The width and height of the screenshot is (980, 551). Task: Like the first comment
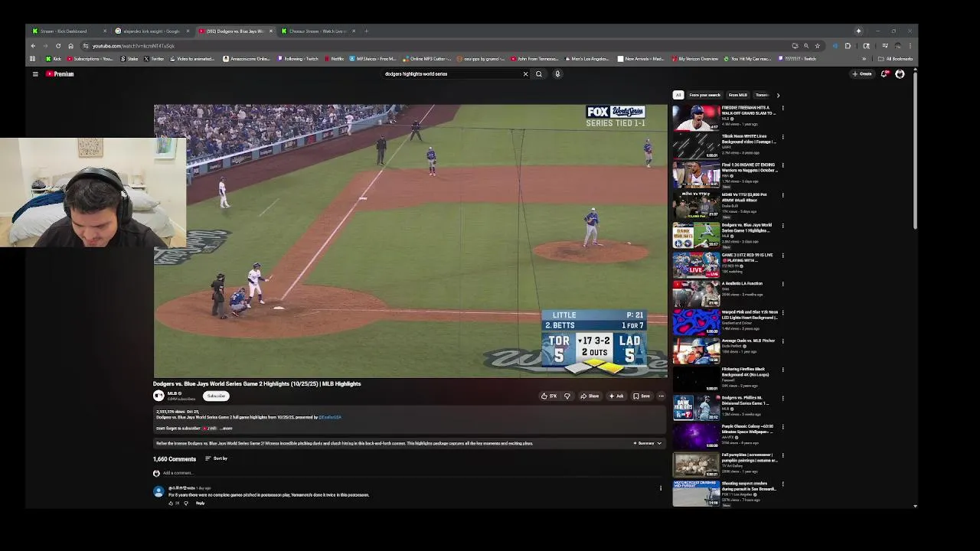(x=171, y=504)
